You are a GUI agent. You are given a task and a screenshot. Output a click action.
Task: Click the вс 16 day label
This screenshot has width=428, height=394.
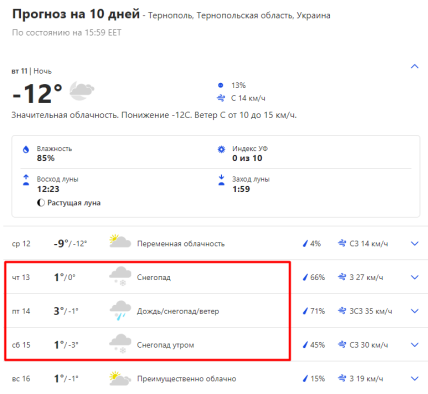(21, 378)
